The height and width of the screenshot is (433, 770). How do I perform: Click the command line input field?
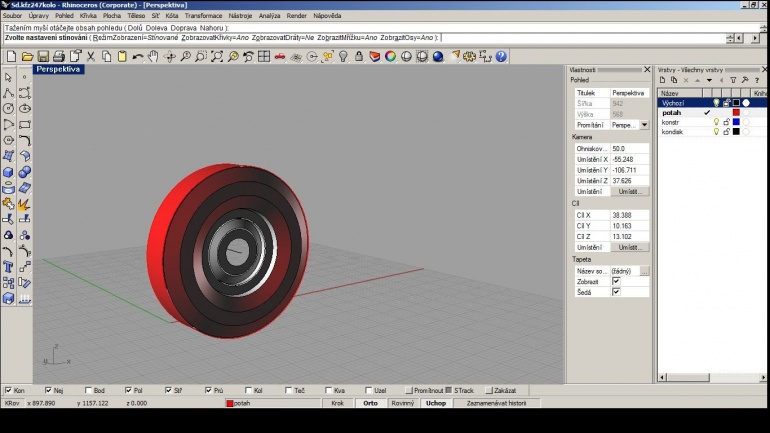point(363,38)
